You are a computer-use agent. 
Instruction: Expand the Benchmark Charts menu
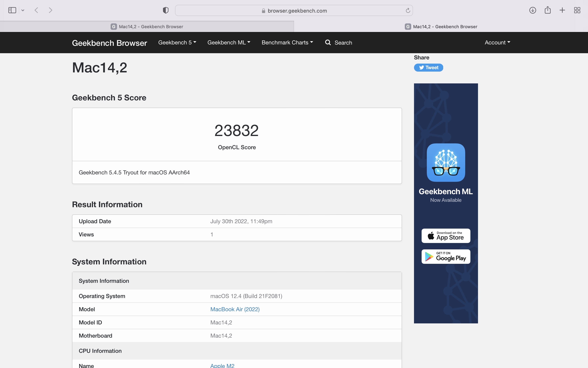pos(287,43)
